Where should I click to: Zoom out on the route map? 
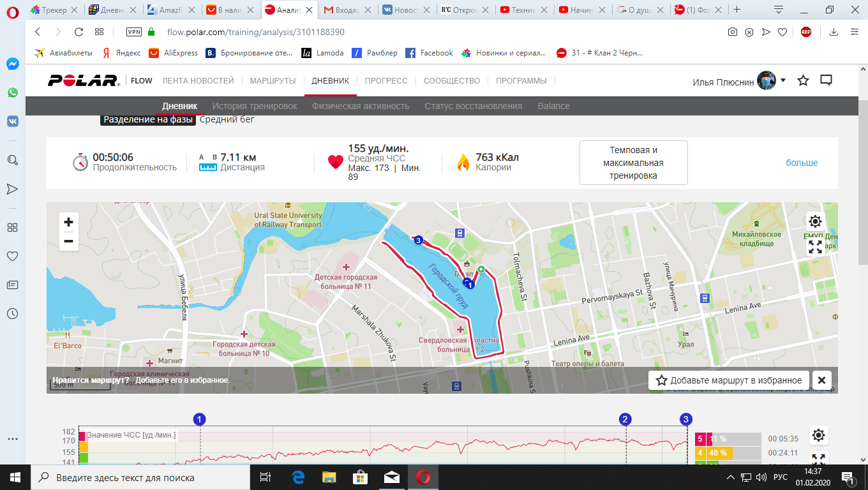point(68,241)
